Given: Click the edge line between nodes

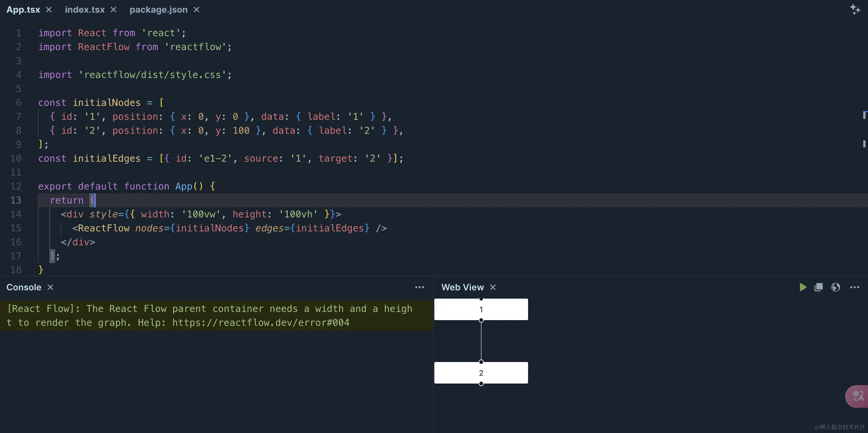Looking at the screenshot, I should coord(481,341).
